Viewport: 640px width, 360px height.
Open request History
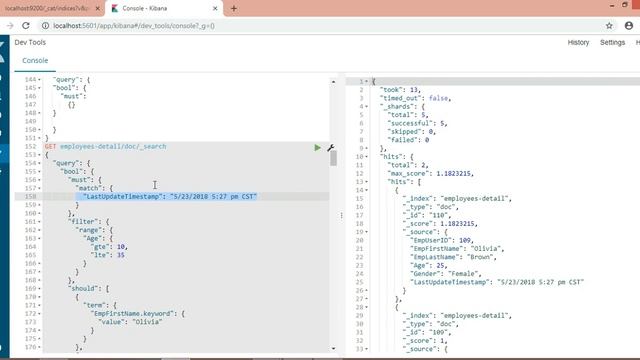tap(578, 42)
